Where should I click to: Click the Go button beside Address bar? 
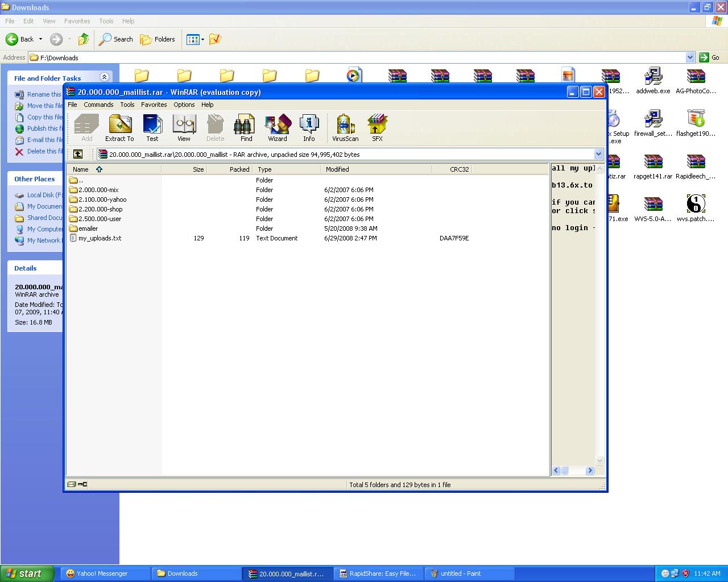(x=710, y=57)
